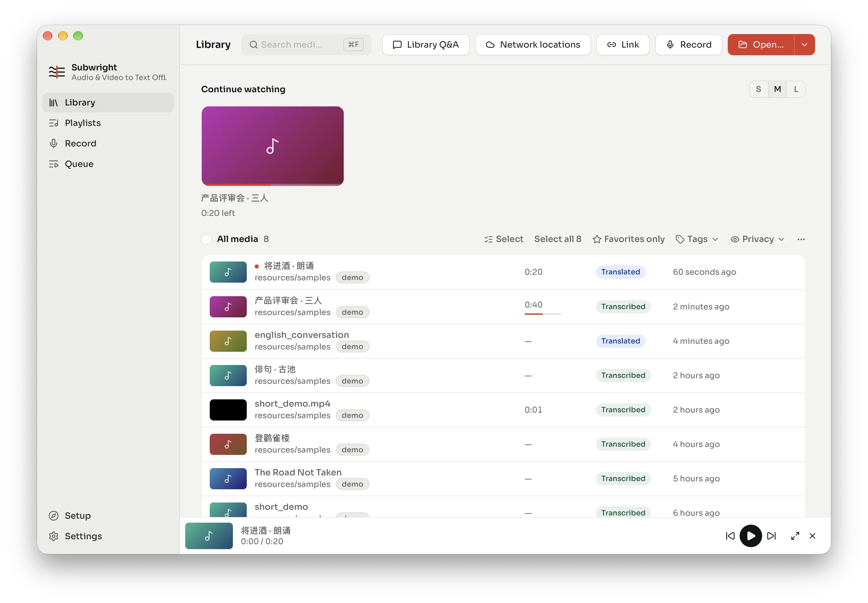Check the All media checkbox
Screen dimensions: 868x603
[x=206, y=239]
